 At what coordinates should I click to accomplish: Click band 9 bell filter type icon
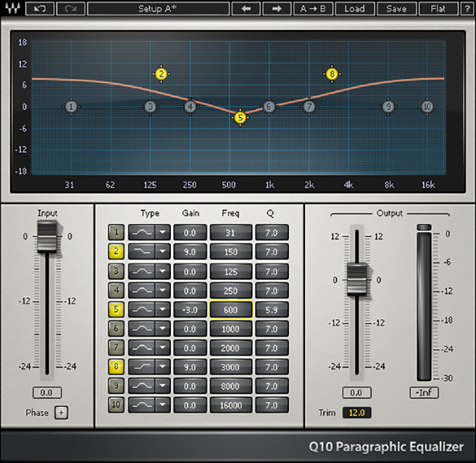pos(142,386)
